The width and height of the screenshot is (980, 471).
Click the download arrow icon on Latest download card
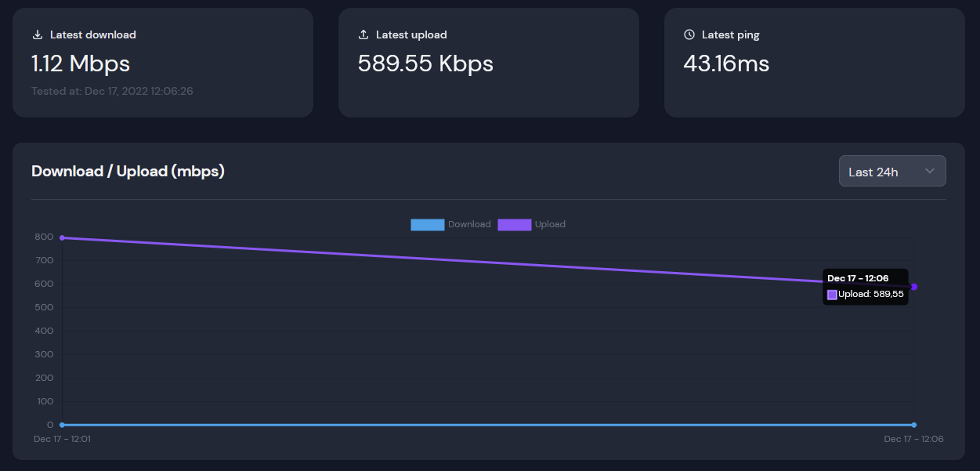click(x=38, y=34)
